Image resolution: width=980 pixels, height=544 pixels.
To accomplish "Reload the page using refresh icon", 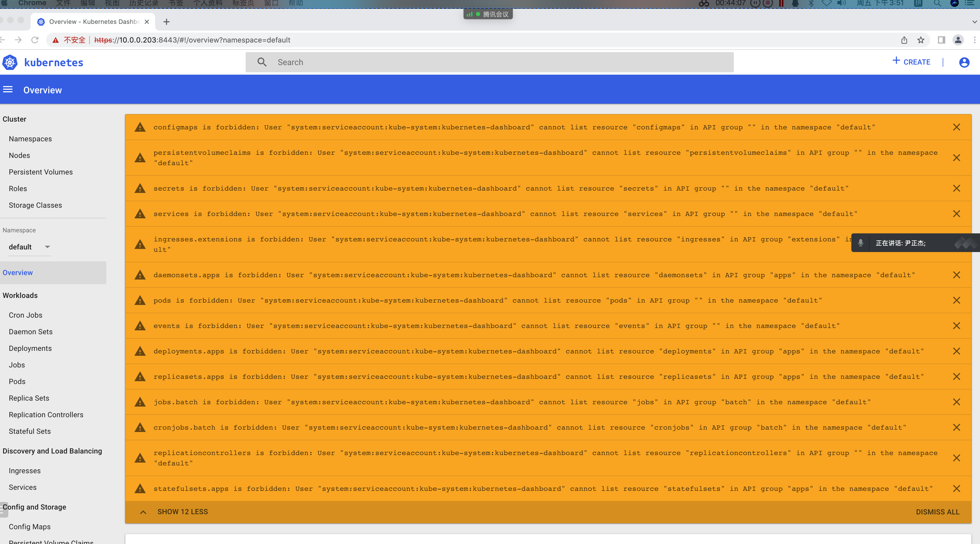I will [35, 40].
